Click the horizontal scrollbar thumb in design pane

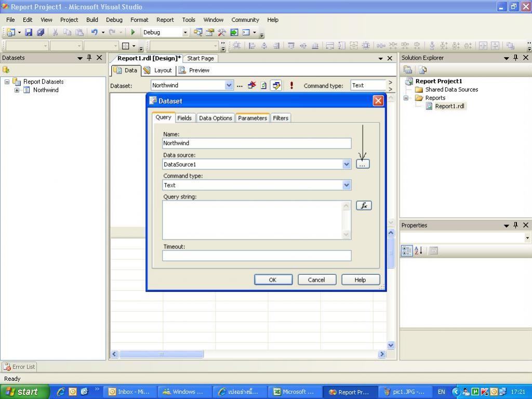tap(161, 354)
